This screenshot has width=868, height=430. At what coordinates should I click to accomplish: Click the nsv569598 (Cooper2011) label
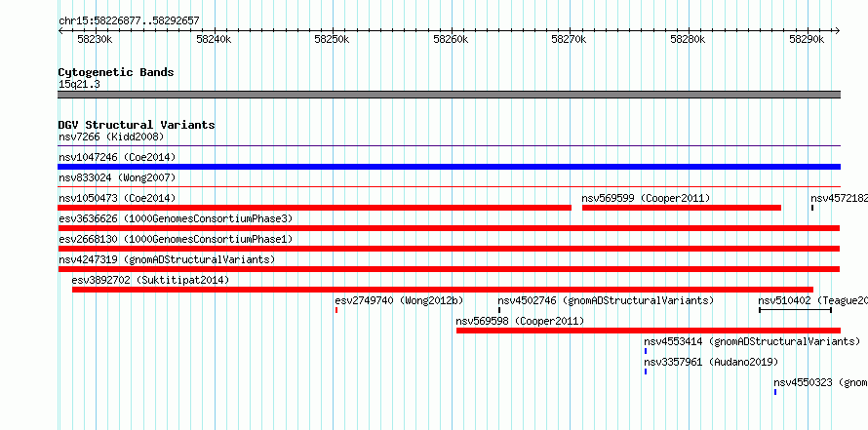(520, 321)
